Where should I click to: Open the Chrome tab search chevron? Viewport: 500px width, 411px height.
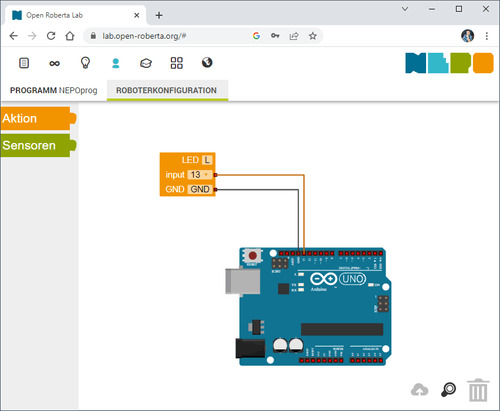point(405,9)
